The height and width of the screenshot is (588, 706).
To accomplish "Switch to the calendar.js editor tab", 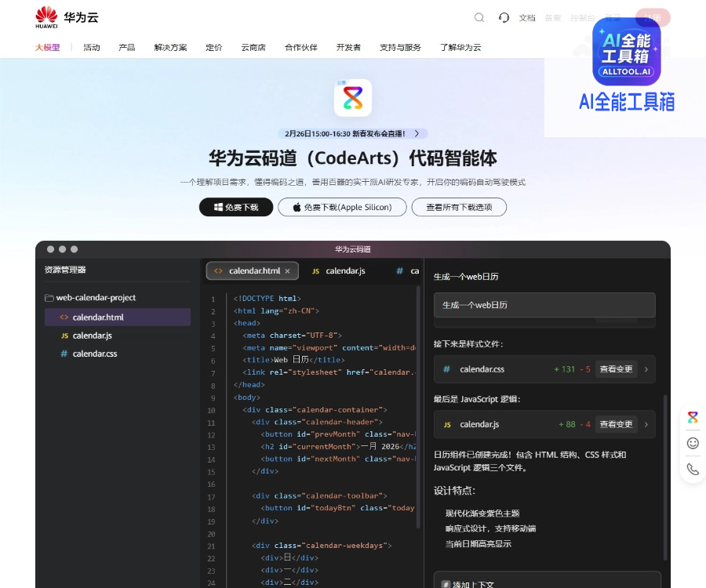I will (x=339, y=270).
